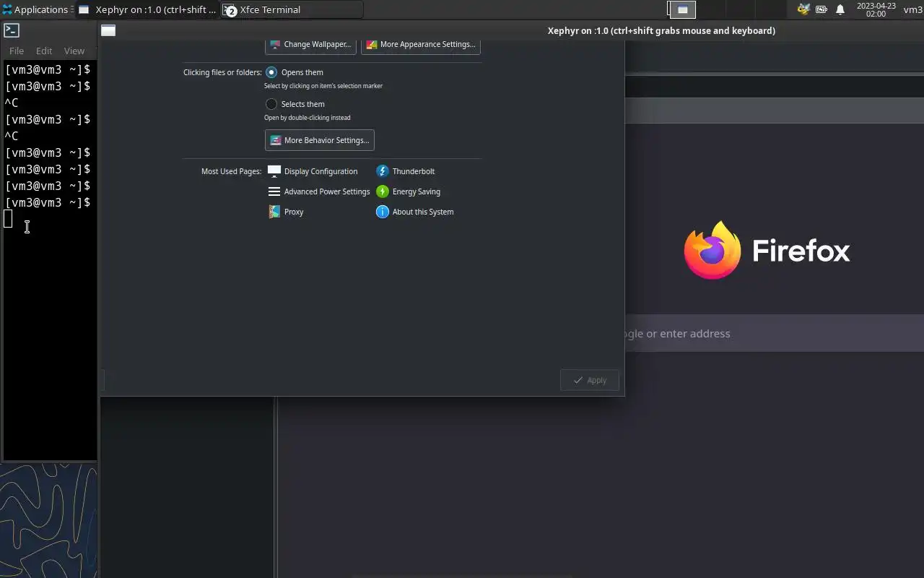
Task: Open More Appearance Settings
Action: (x=421, y=44)
